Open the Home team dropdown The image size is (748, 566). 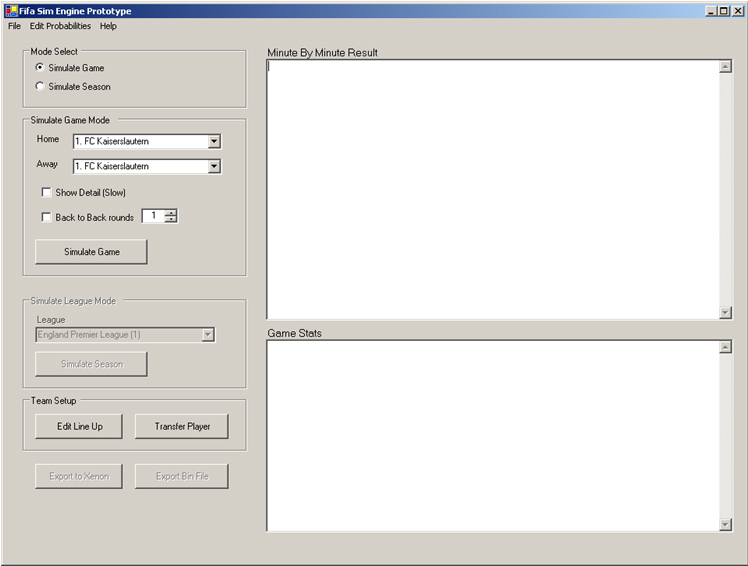[x=214, y=141]
